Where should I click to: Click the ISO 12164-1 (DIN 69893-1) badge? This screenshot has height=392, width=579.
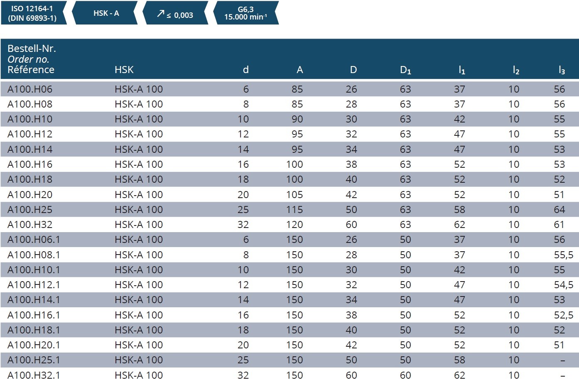pyautogui.click(x=34, y=13)
